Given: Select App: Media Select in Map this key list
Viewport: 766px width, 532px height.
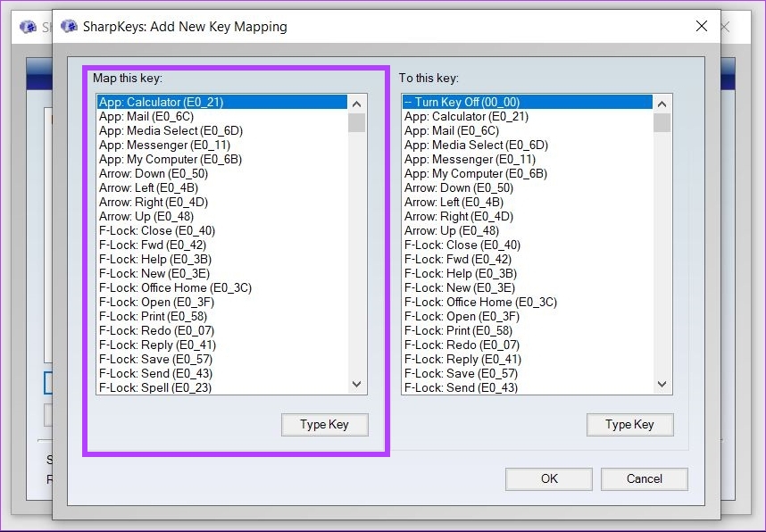Looking at the screenshot, I should pos(222,130).
